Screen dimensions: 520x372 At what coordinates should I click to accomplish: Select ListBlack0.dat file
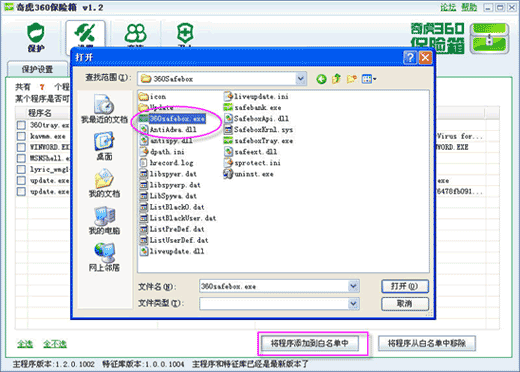[x=172, y=207]
